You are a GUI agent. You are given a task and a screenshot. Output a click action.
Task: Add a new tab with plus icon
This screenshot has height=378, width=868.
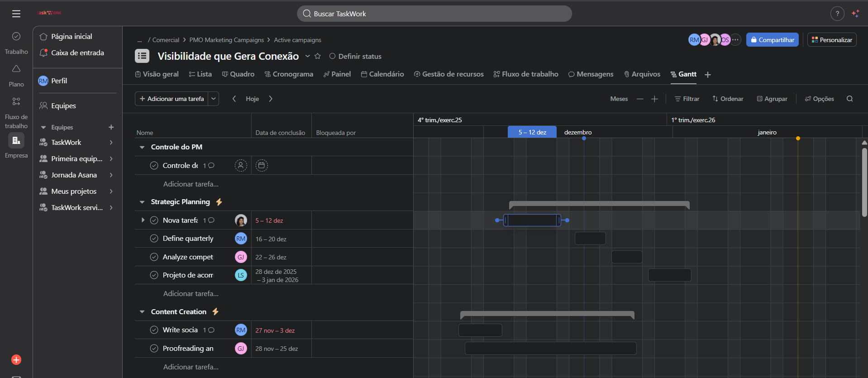click(708, 75)
